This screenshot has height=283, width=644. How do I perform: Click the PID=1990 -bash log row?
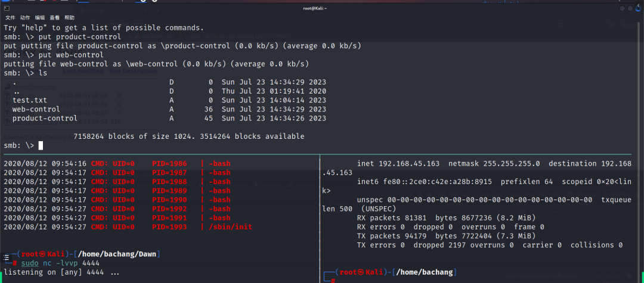[117, 200]
